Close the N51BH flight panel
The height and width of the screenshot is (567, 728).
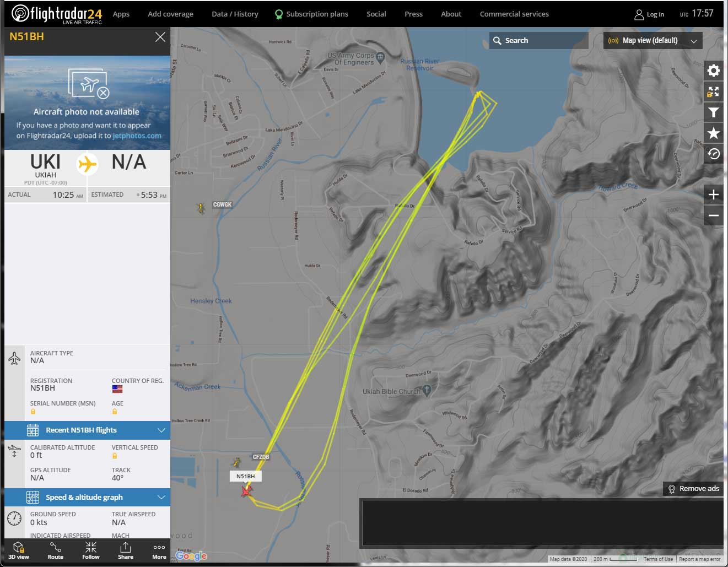pyautogui.click(x=160, y=37)
